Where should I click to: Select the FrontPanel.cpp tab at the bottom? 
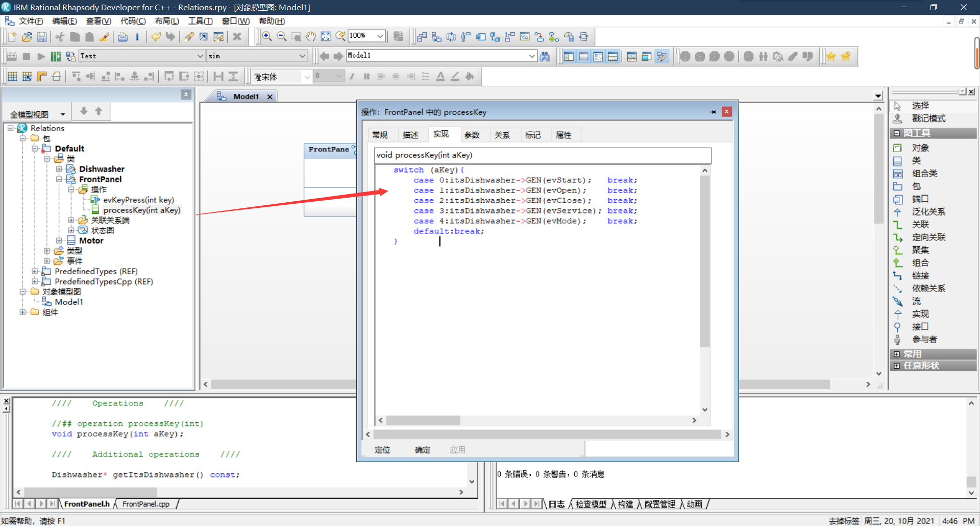[x=145, y=504]
